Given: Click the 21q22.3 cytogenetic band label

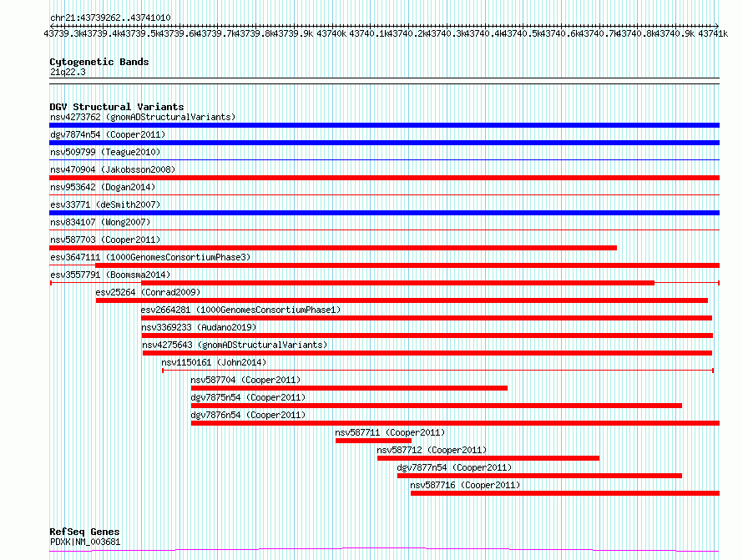Looking at the screenshot, I should point(68,72).
